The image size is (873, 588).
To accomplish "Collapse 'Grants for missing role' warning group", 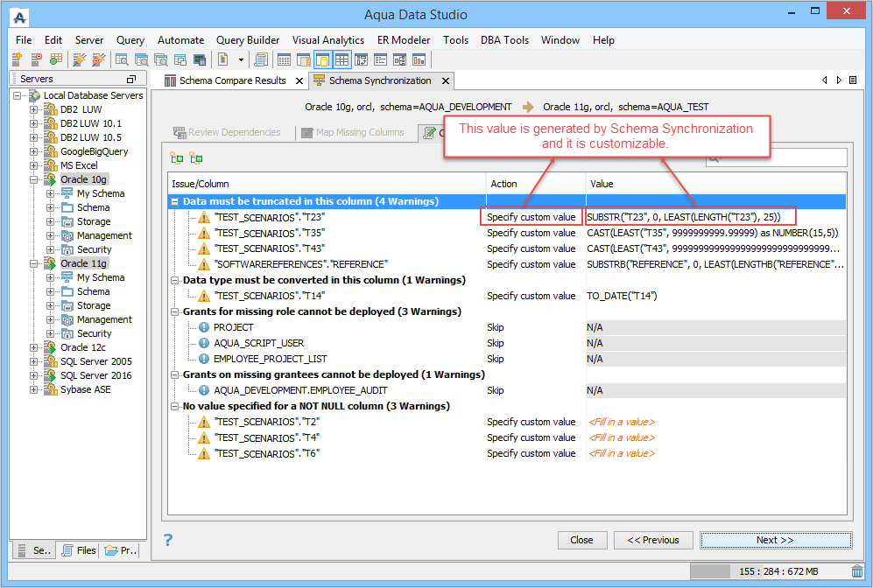I will tap(175, 311).
